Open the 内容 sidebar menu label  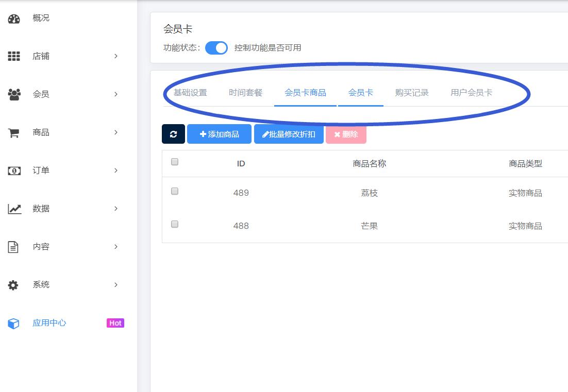point(41,247)
